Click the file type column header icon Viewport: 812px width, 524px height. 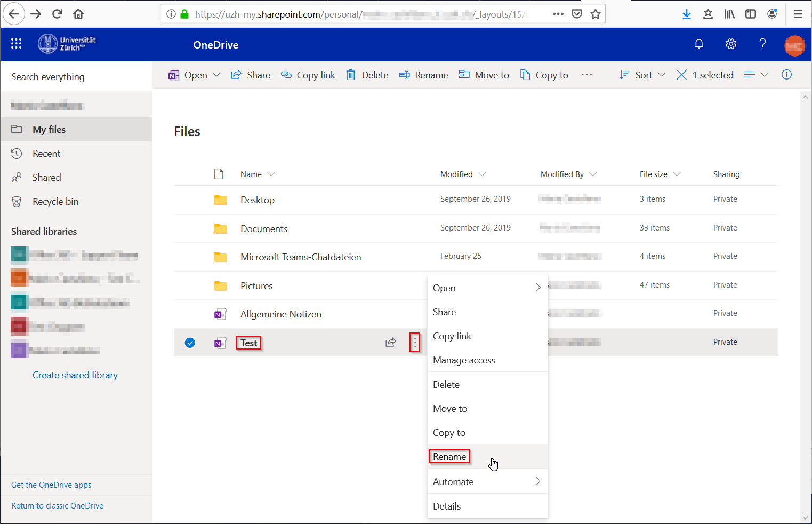pos(219,174)
